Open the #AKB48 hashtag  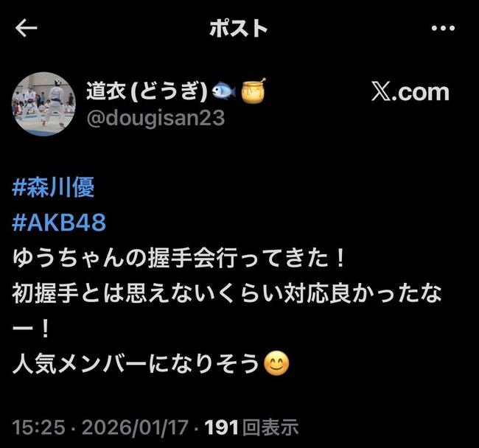point(59,222)
